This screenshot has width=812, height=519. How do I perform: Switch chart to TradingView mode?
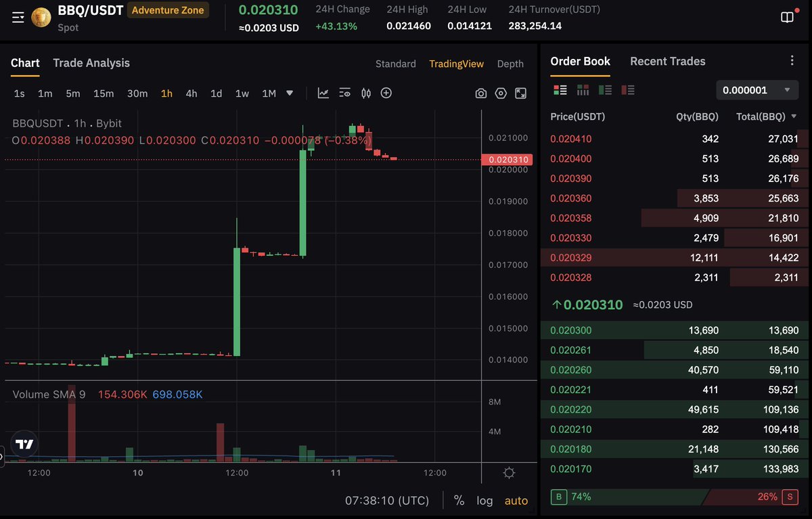457,64
